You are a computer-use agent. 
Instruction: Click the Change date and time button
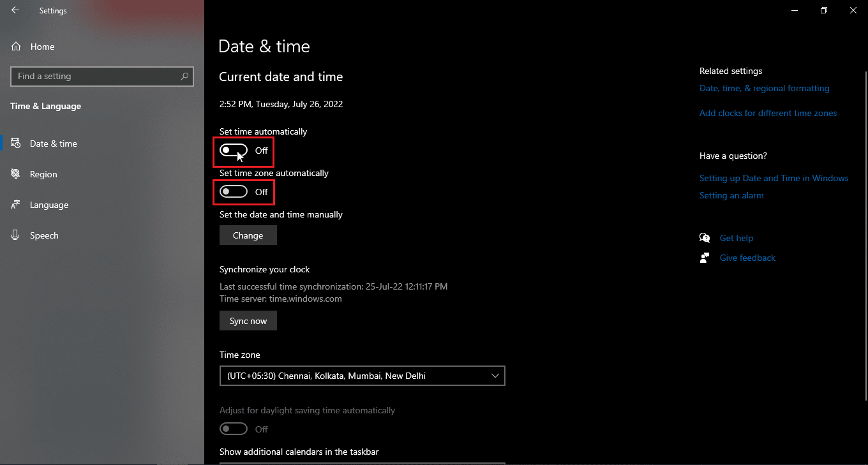248,235
